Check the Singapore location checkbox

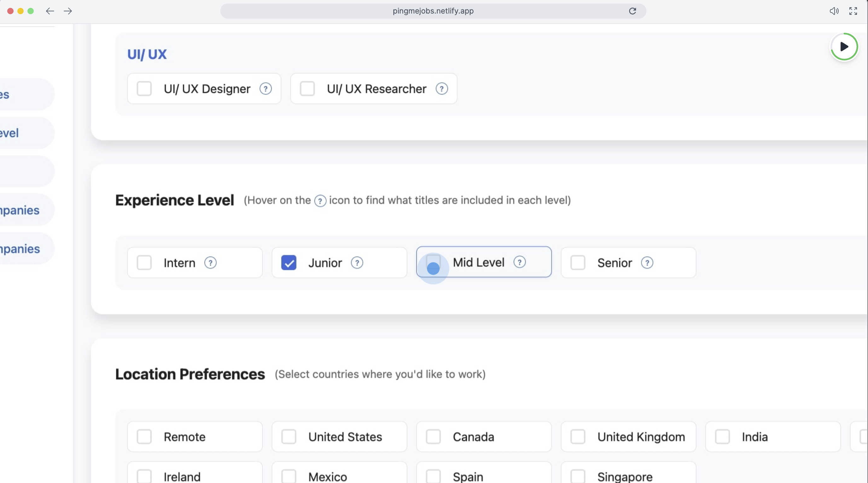point(578,477)
